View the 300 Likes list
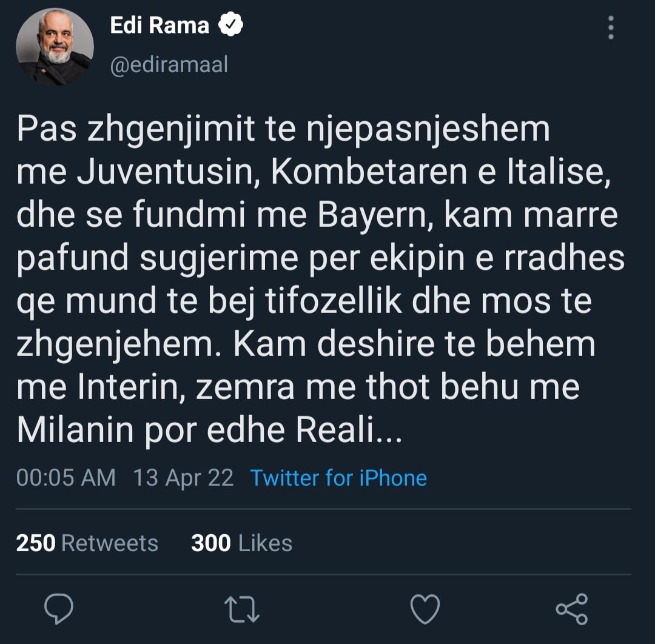Viewport: 655px width, 644px height. point(241,543)
